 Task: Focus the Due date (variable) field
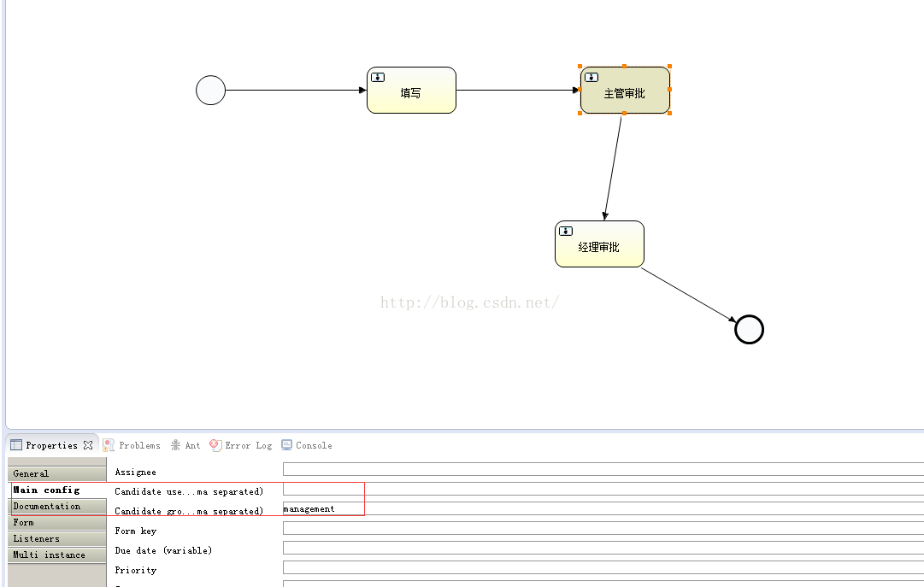click(x=603, y=548)
